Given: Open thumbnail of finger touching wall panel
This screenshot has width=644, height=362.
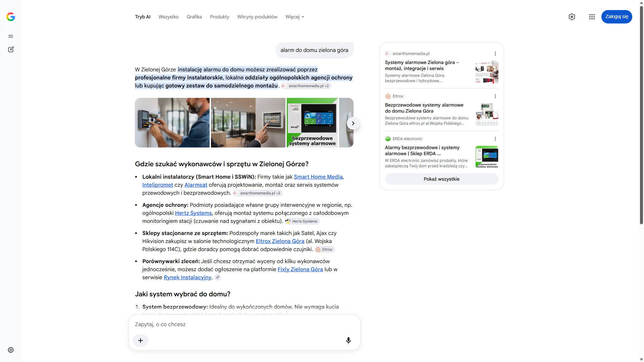Looking at the screenshot, I should pos(248,123).
